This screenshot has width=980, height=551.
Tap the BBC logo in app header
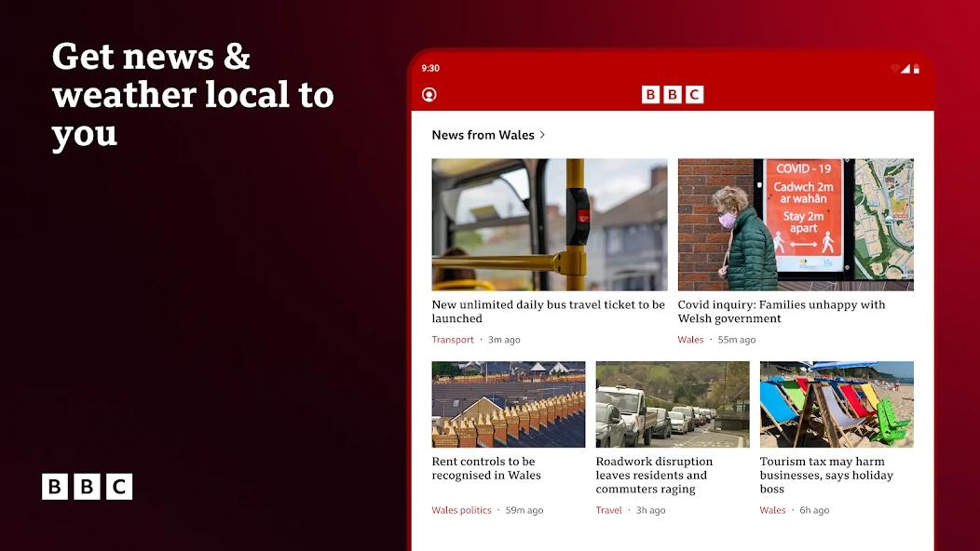[673, 94]
